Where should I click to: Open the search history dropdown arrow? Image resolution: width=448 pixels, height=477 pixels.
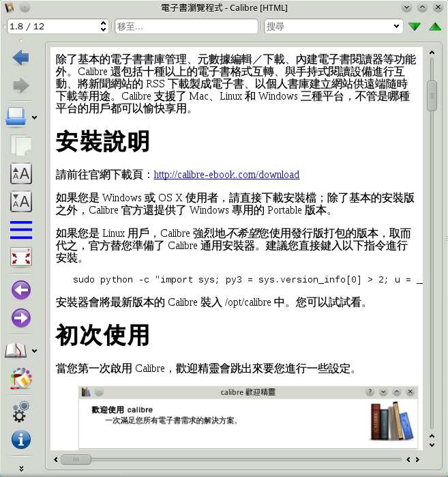(x=396, y=27)
